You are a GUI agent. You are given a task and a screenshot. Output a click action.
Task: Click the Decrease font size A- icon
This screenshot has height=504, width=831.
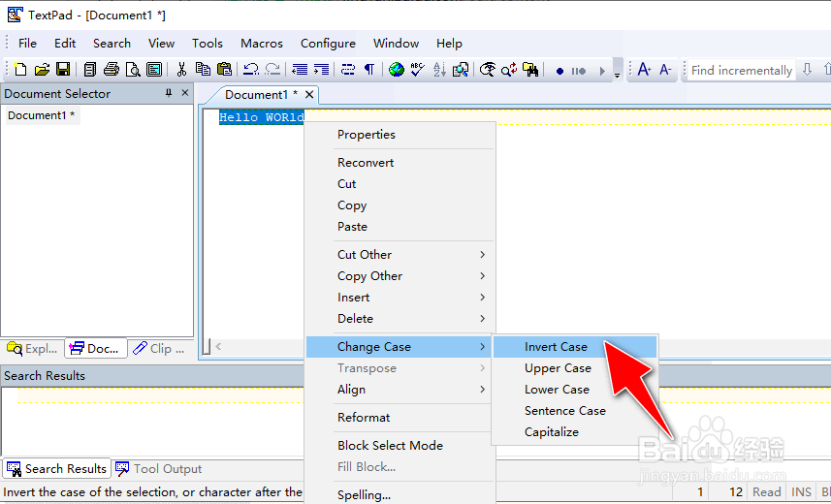point(665,70)
